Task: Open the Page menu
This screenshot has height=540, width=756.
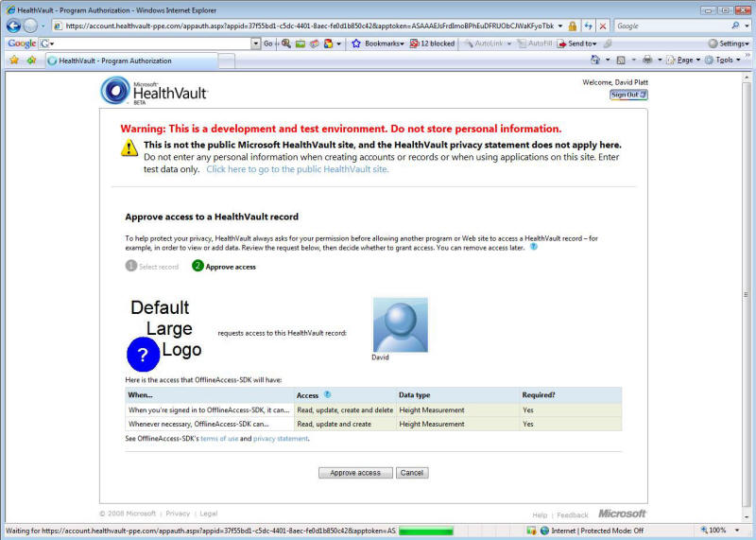Action: [683, 60]
